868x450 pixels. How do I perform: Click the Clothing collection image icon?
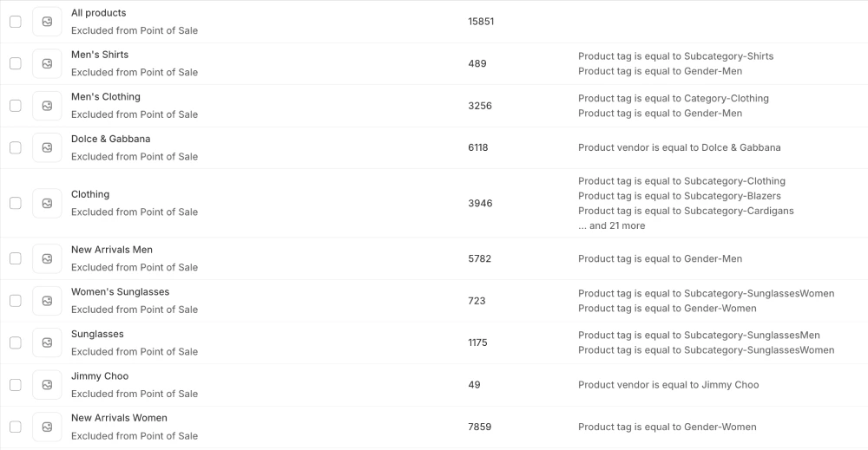coord(47,203)
